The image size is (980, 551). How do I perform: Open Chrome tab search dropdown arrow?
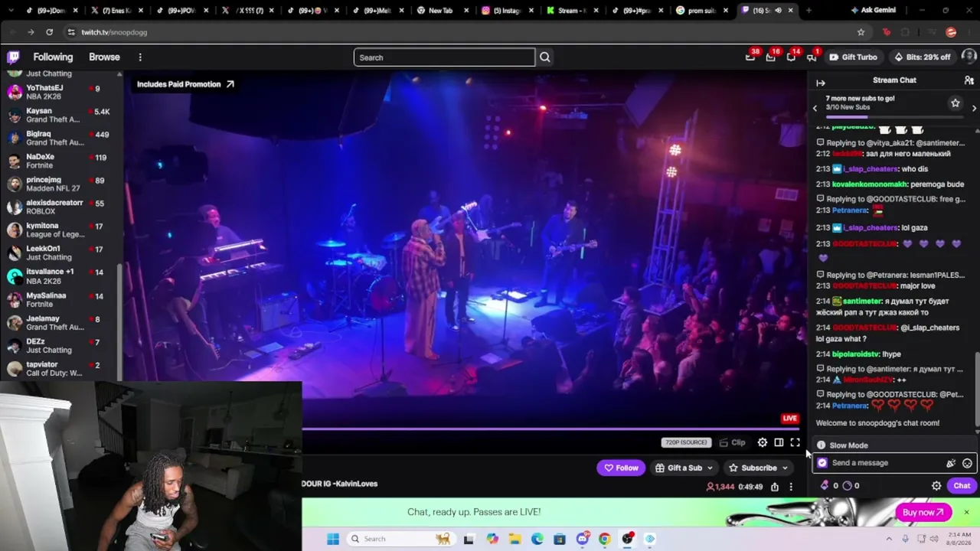[x=12, y=11]
